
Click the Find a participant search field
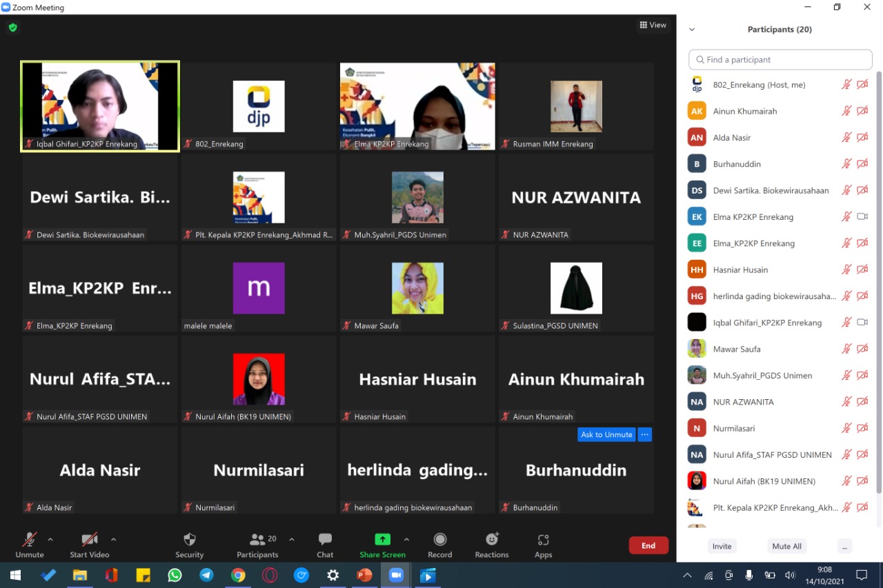tap(780, 59)
